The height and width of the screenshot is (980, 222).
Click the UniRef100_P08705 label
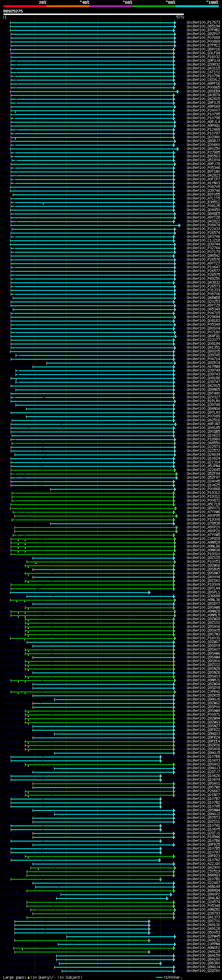point(203,187)
